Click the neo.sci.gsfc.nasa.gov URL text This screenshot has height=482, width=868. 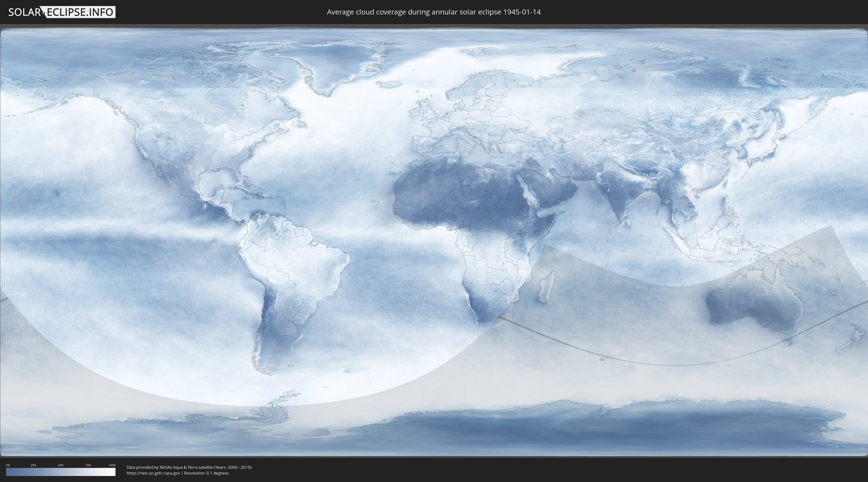click(x=153, y=473)
